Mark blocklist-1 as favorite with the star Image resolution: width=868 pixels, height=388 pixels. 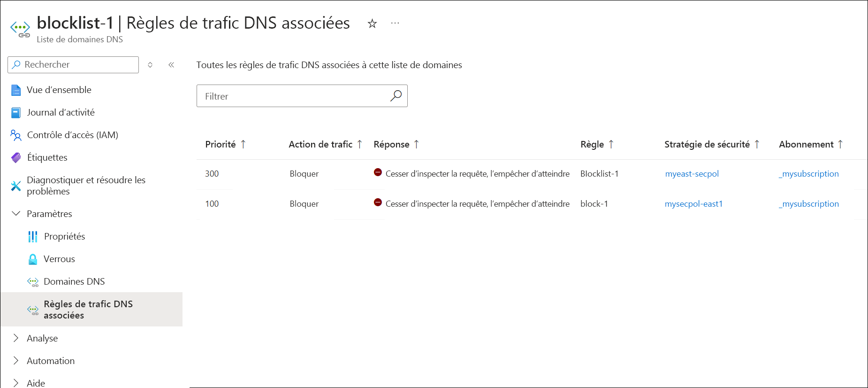[x=372, y=23]
